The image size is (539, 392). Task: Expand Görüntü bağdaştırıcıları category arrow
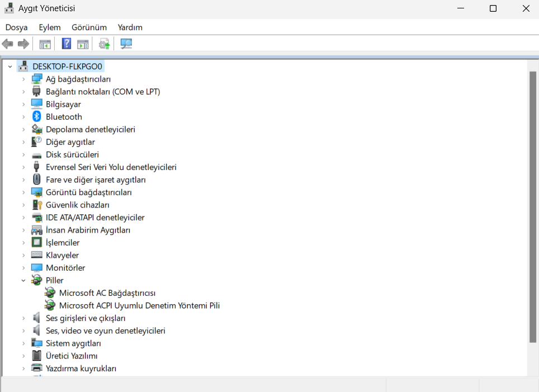point(23,192)
